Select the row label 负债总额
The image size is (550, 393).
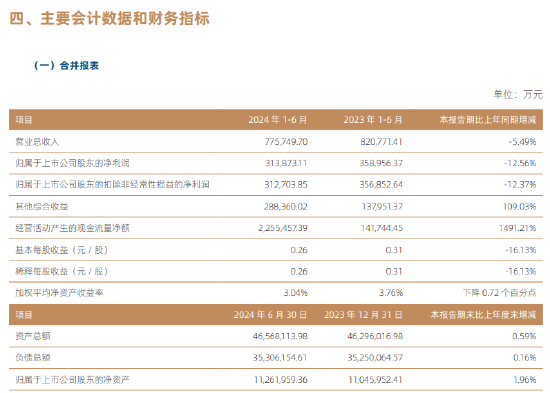pos(33,358)
